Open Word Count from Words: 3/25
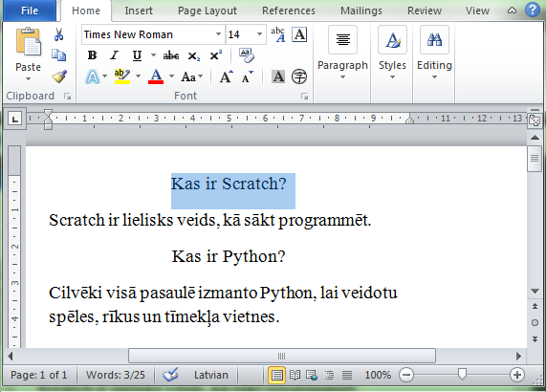546x392 pixels. point(116,375)
